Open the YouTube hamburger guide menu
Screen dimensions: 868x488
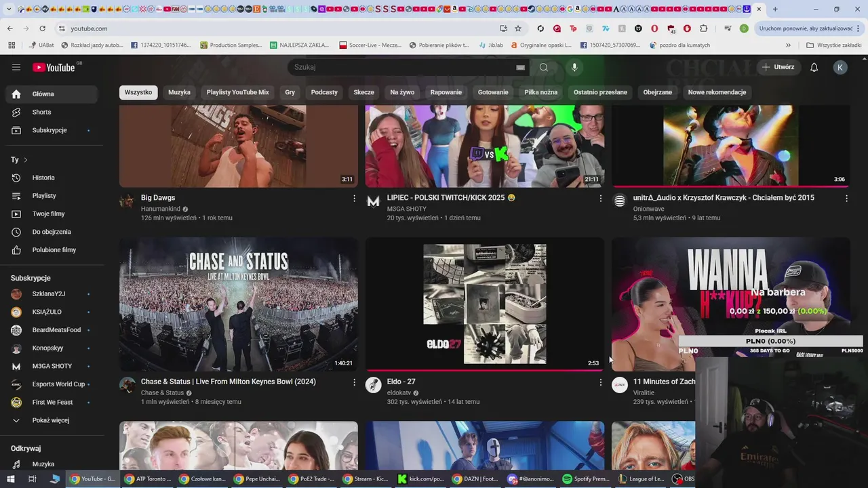16,67
